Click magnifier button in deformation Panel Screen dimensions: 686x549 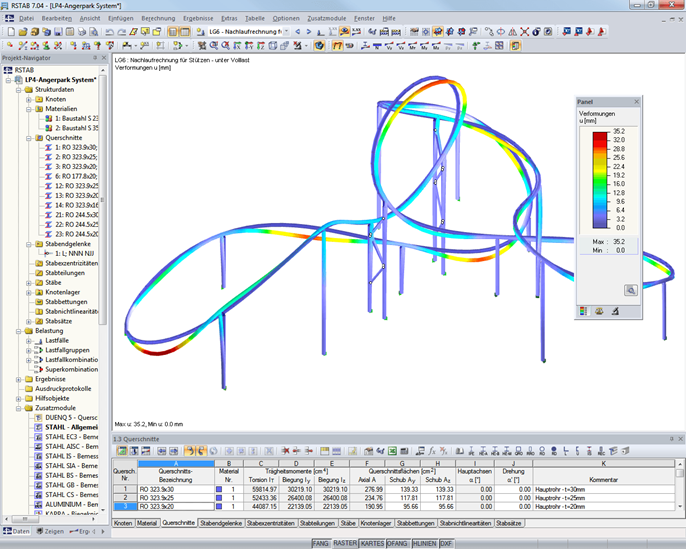coord(630,290)
